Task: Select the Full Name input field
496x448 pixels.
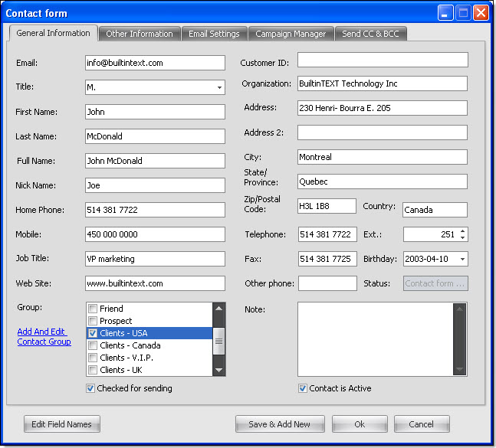Action: tap(155, 161)
